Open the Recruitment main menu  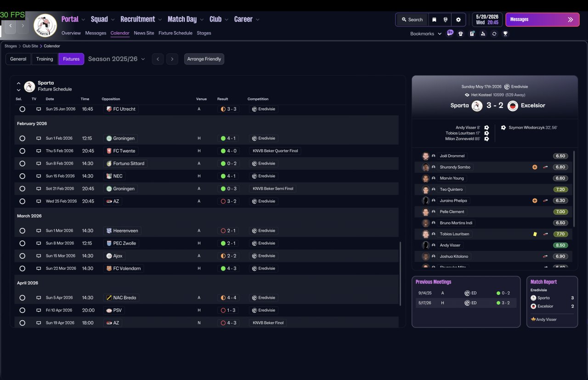pyautogui.click(x=137, y=19)
